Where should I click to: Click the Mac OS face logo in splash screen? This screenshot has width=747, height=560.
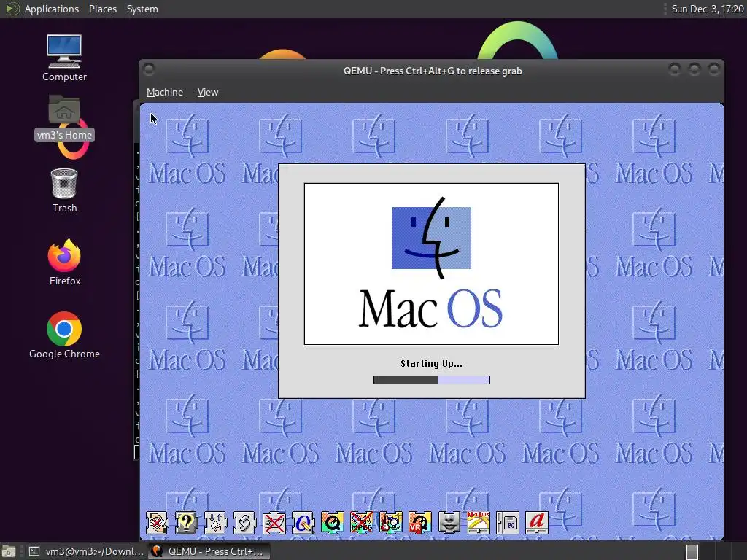(x=431, y=238)
